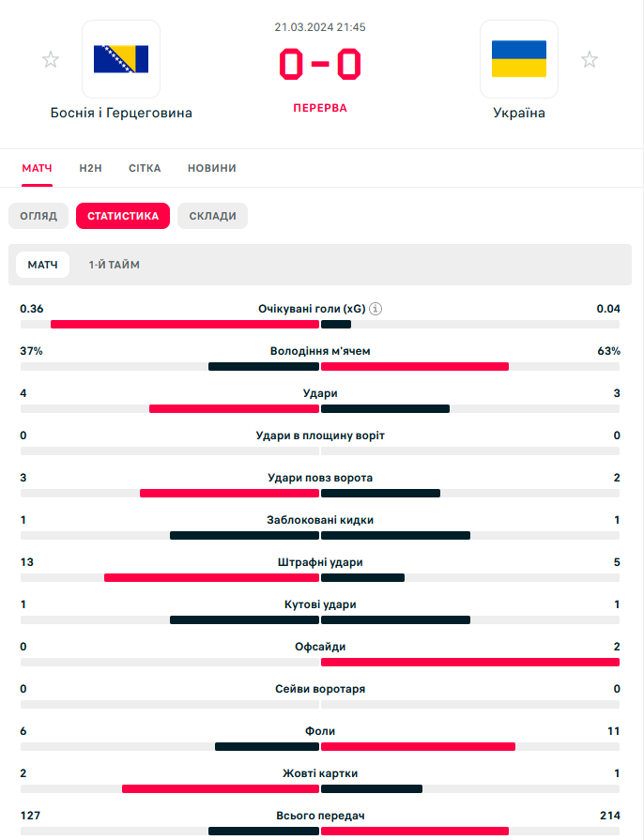Viewport: 644px width, 840px height.
Task: Go to the СІТКА tab
Action: (145, 168)
